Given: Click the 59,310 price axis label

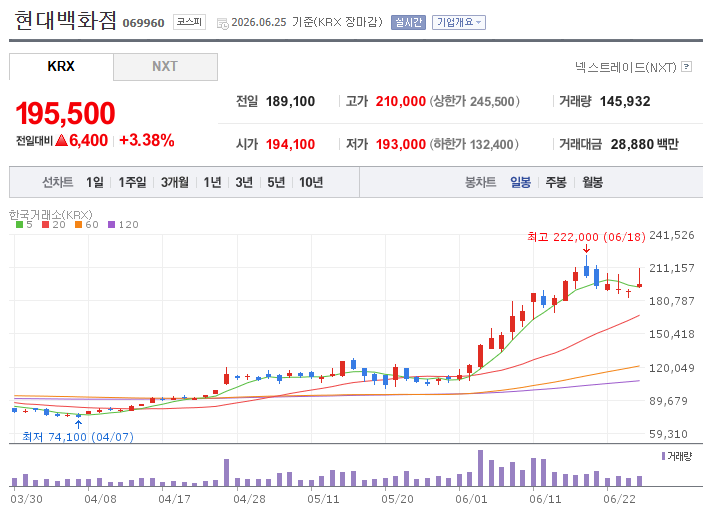Looking at the screenshot, I should pyautogui.click(x=668, y=434).
